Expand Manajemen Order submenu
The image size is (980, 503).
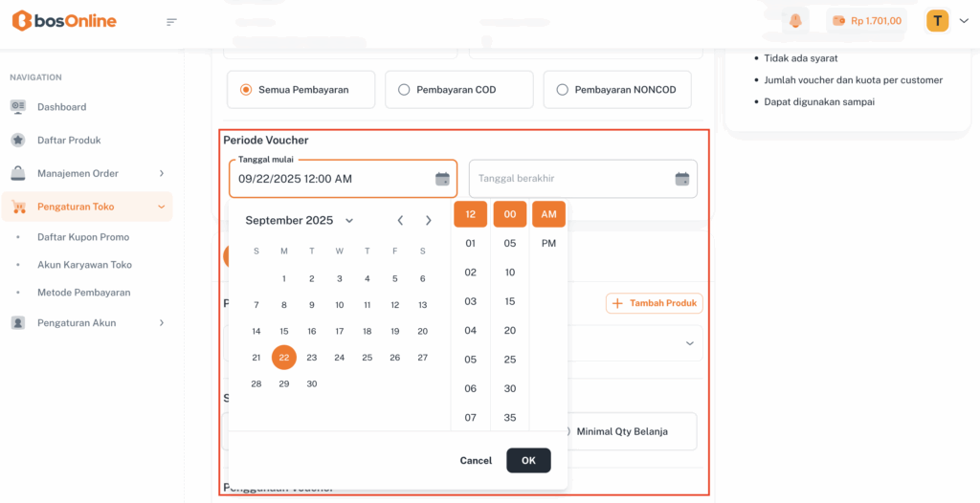161,173
